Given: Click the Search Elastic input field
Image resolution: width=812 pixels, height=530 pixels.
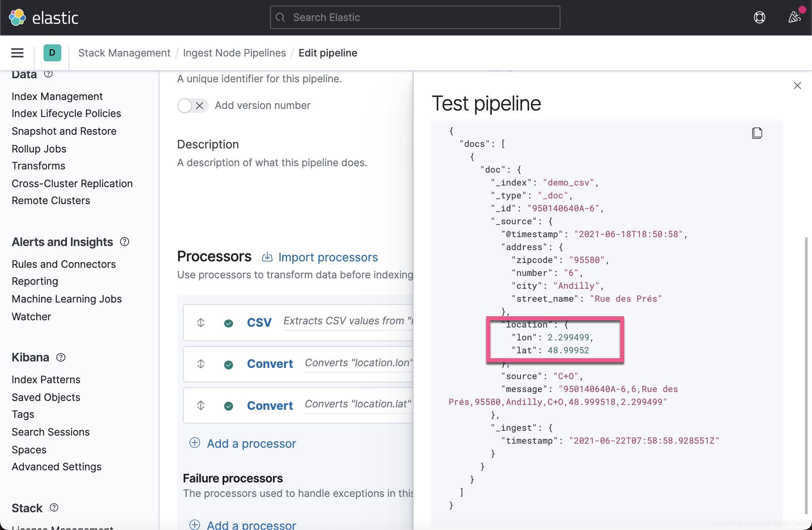Looking at the screenshot, I should pos(414,17).
